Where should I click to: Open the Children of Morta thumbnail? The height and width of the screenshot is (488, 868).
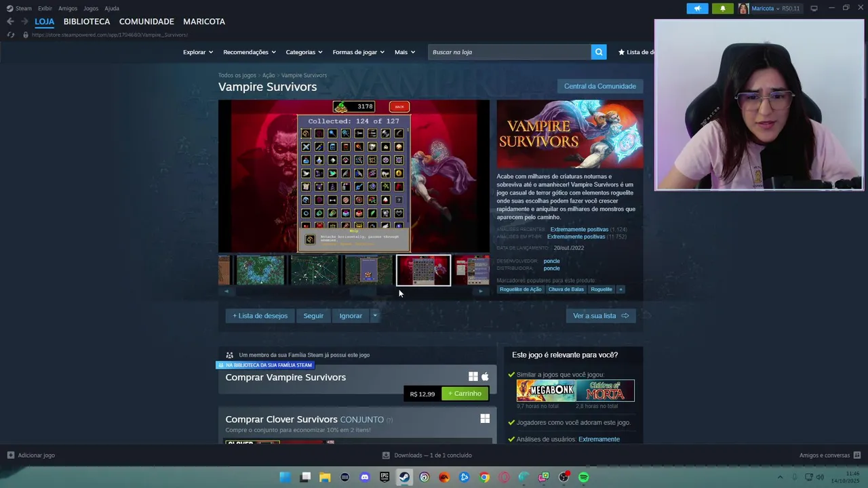click(605, 390)
